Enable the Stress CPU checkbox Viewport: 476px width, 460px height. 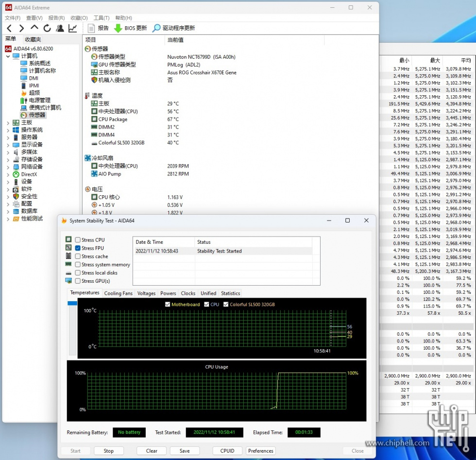pos(78,240)
